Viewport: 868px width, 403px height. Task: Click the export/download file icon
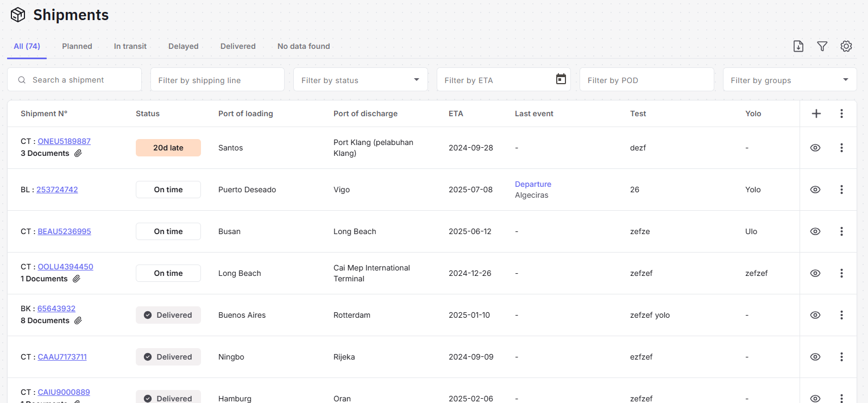click(798, 46)
